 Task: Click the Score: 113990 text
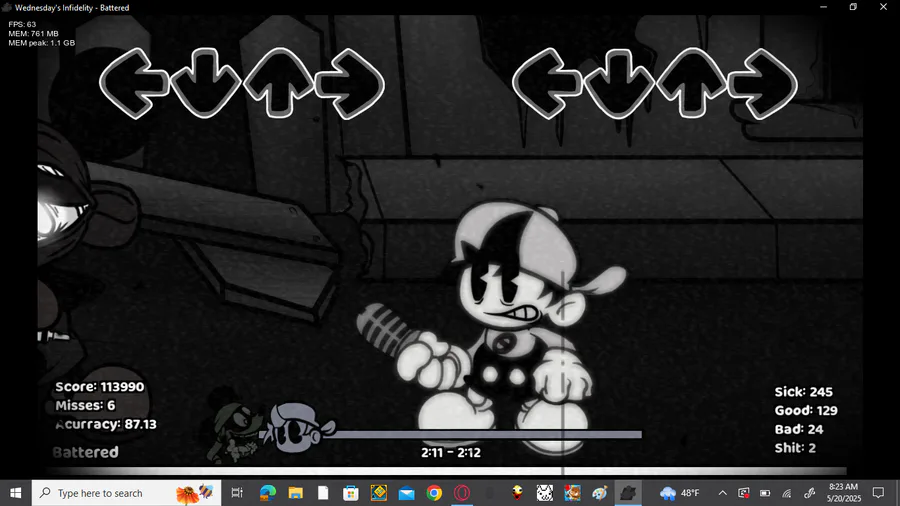click(99, 387)
